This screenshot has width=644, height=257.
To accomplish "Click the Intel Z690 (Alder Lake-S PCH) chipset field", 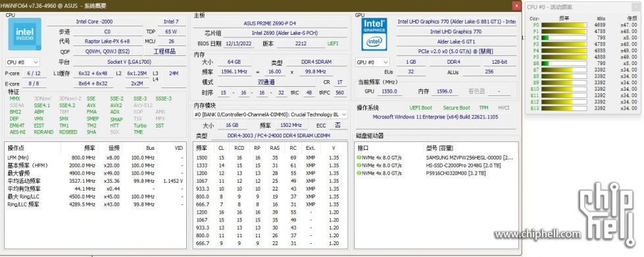I will pyautogui.click(x=285, y=33).
